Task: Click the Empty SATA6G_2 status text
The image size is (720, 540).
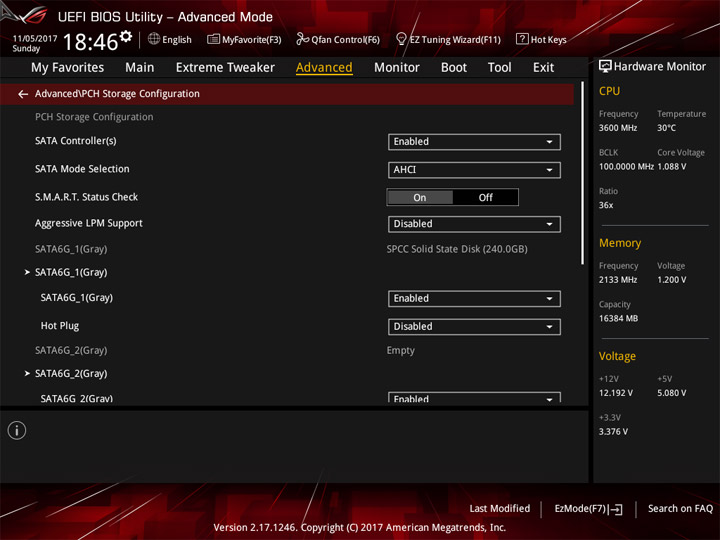Action: (400, 350)
